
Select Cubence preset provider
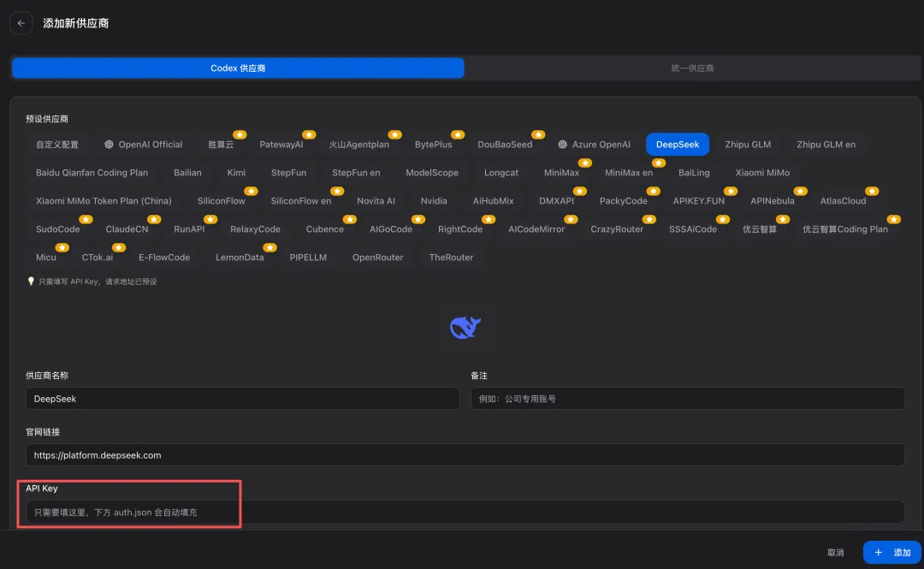[325, 229]
